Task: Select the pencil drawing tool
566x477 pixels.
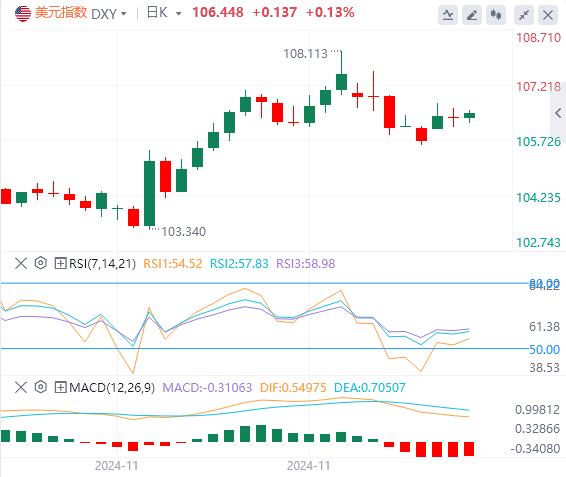Action: tap(472, 15)
